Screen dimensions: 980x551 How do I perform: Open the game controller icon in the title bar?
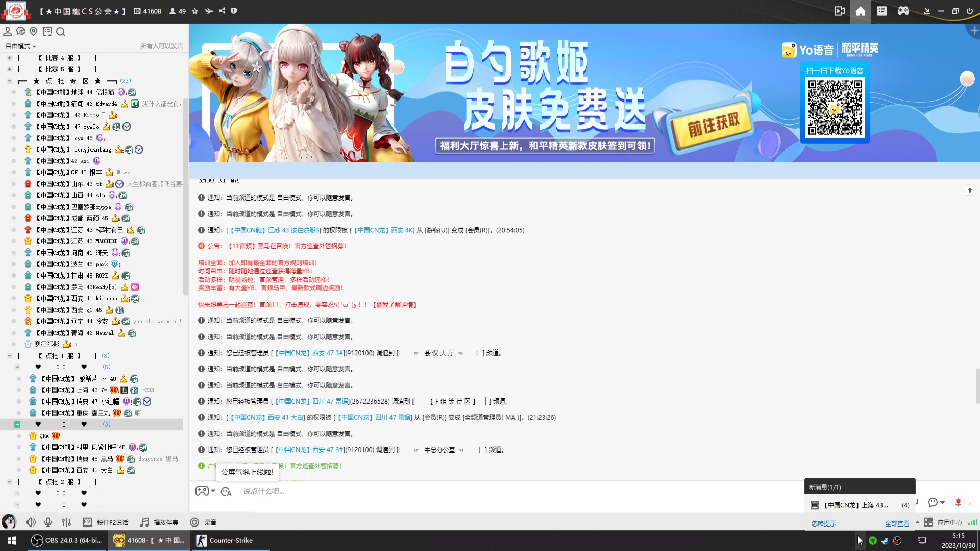coord(902,11)
